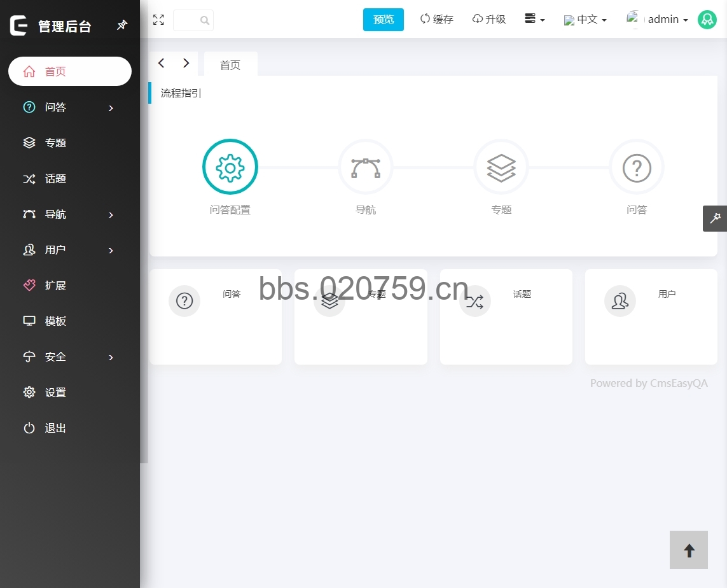The width and height of the screenshot is (727, 588).
Task: Click the scroll to top arrow button
Action: coord(688,550)
